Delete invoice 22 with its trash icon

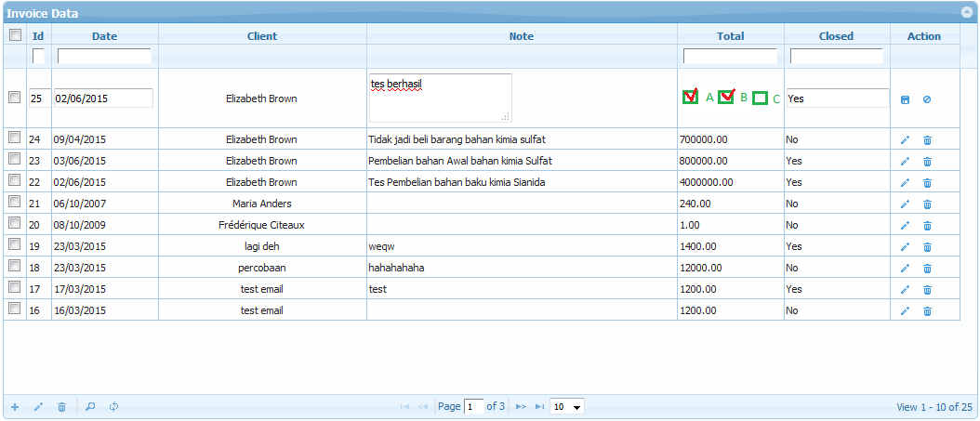point(928,183)
